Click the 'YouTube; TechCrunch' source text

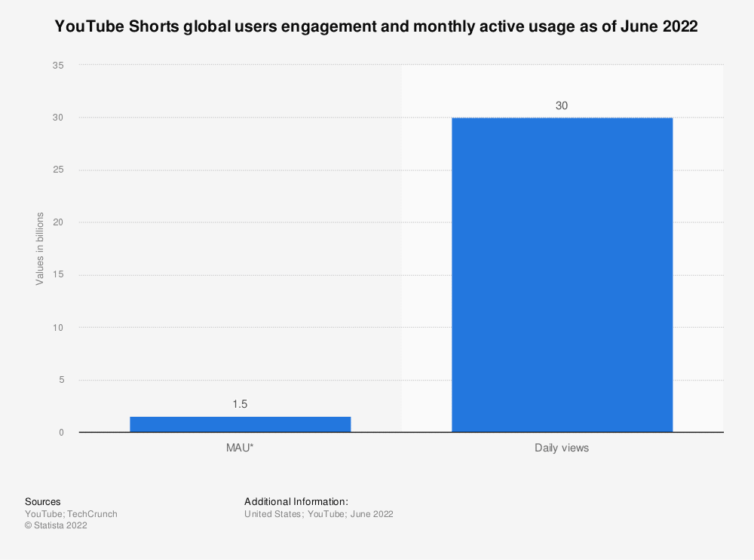click(71, 514)
